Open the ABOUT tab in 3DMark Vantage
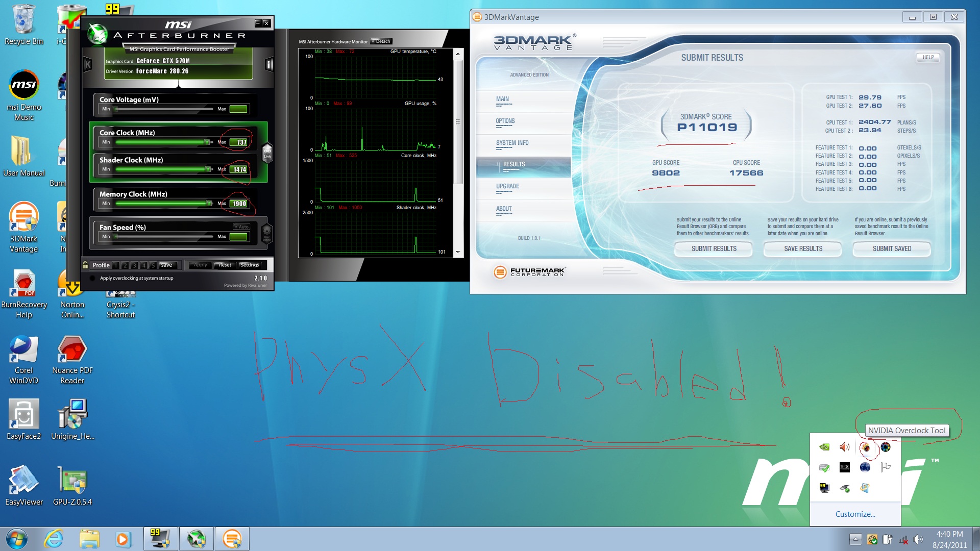 pyautogui.click(x=504, y=209)
